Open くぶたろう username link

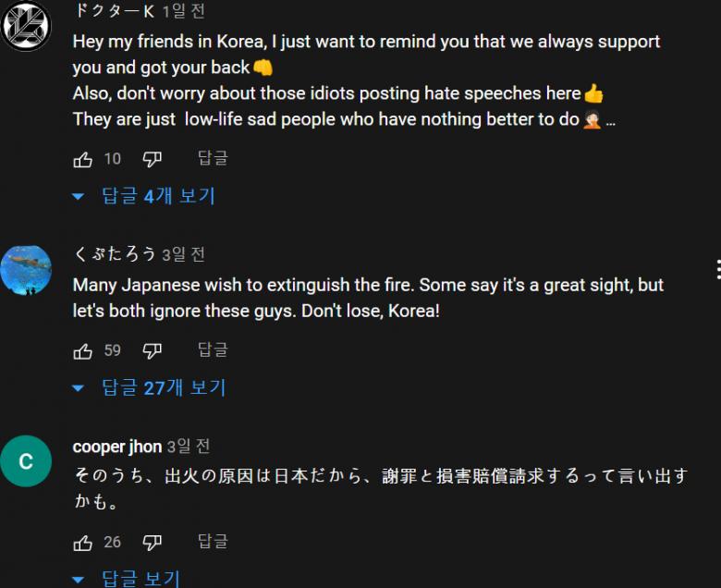tap(115, 254)
